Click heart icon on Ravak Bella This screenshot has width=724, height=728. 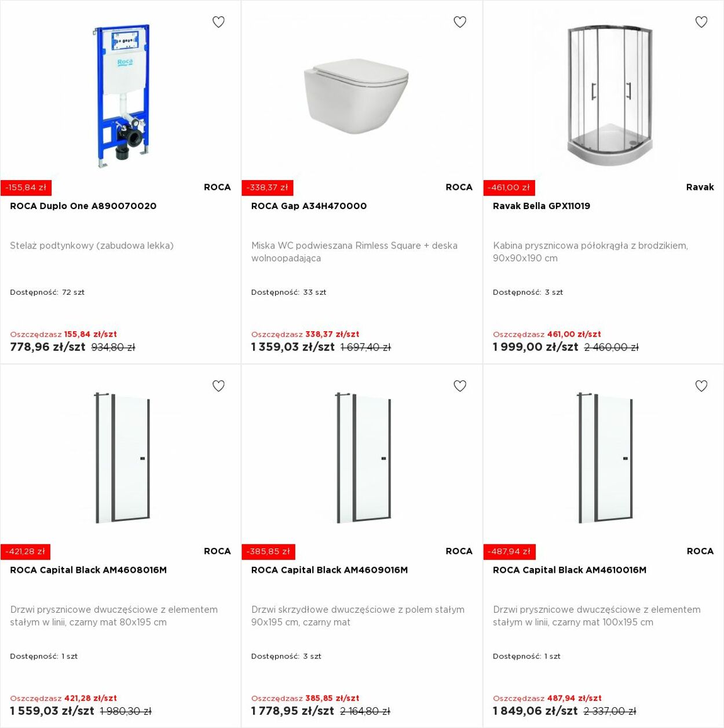pos(701,22)
